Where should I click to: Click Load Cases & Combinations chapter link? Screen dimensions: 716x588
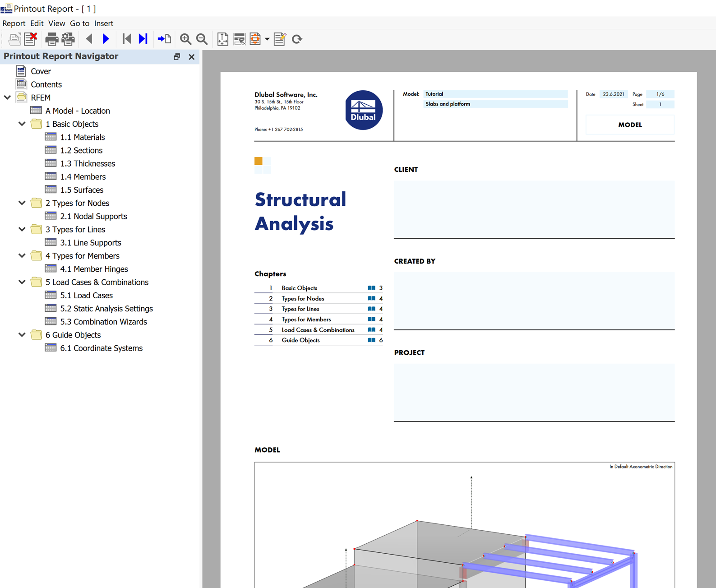click(318, 330)
